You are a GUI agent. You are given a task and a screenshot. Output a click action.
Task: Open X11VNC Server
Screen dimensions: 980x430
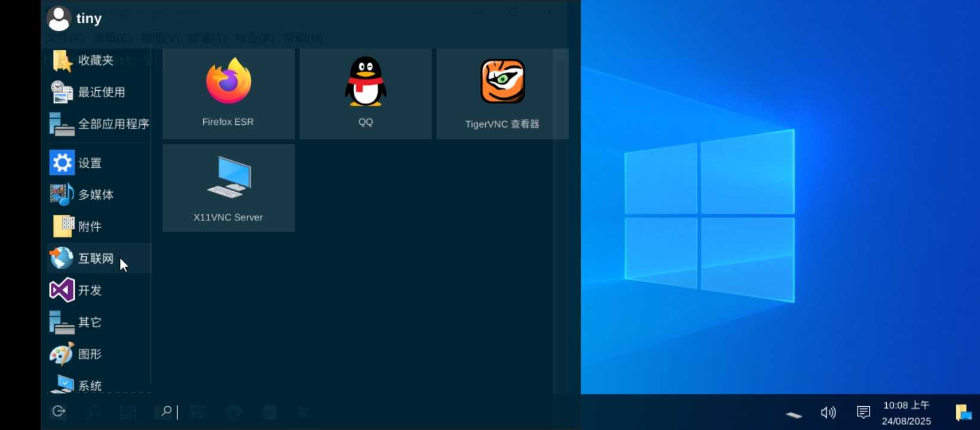click(x=228, y=188)
